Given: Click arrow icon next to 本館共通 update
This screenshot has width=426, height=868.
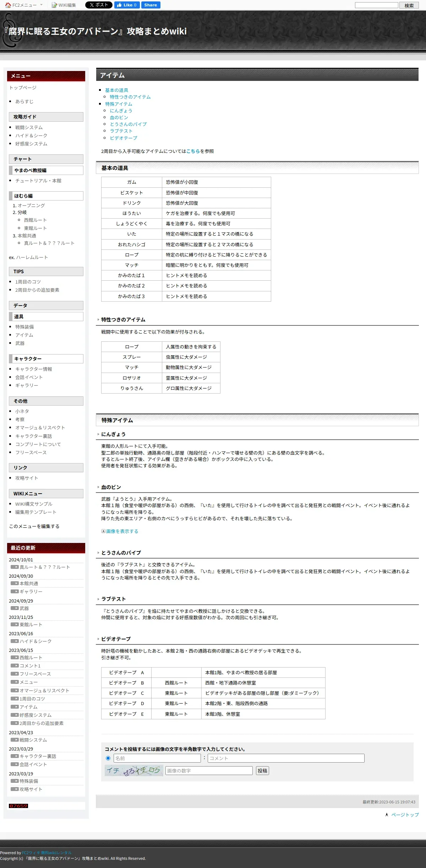Looking at the screenshot, I should click(x=15, y=583).
